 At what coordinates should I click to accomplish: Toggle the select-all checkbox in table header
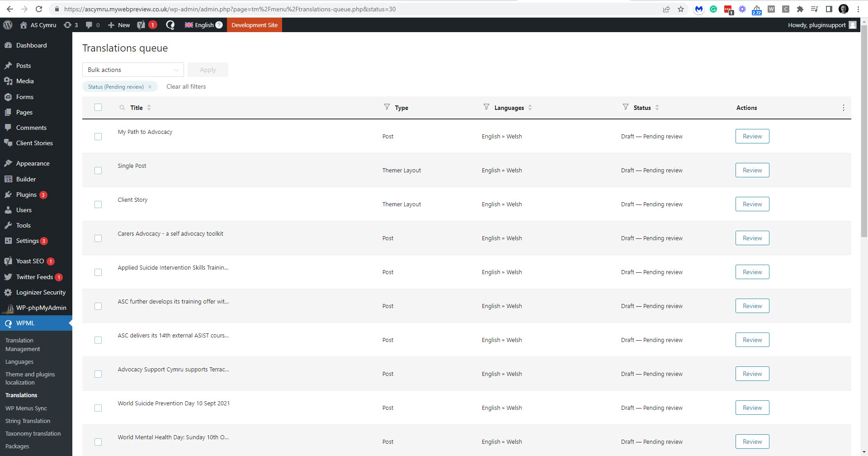coord(98,107)
